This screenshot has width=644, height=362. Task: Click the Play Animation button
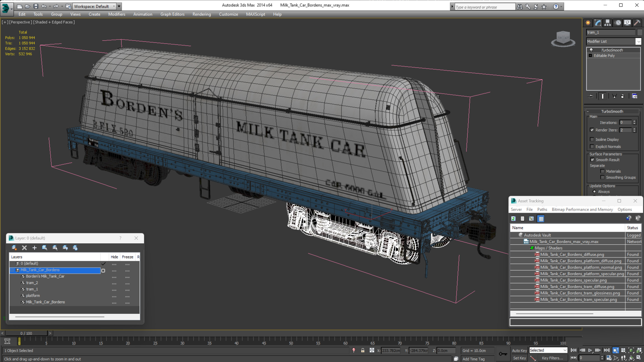click(x=590, y=350)
